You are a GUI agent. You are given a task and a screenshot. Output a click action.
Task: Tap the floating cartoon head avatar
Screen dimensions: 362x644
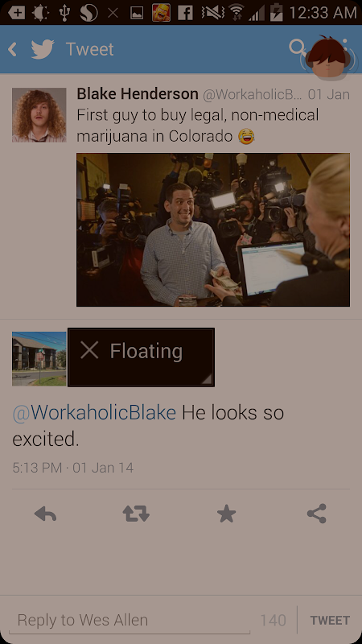tap(327, 56)
